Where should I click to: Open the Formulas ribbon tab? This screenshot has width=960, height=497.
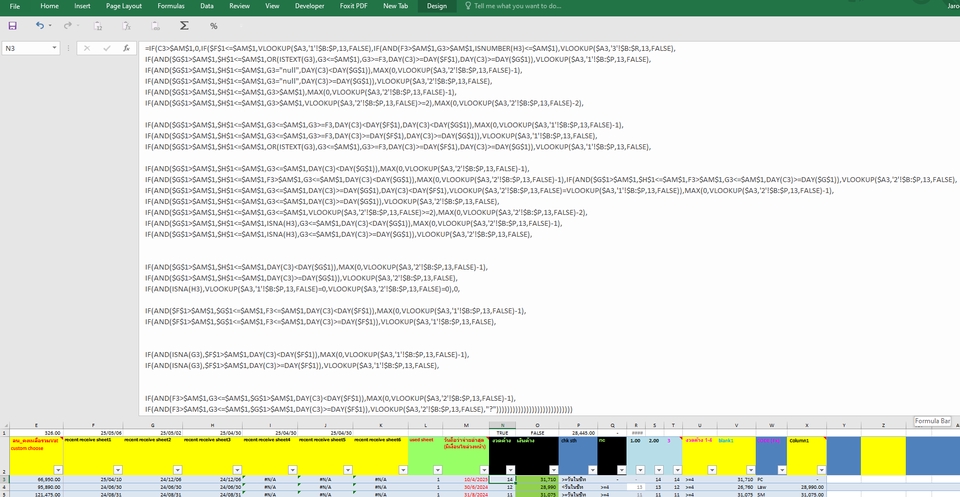[x=170, y=6]
